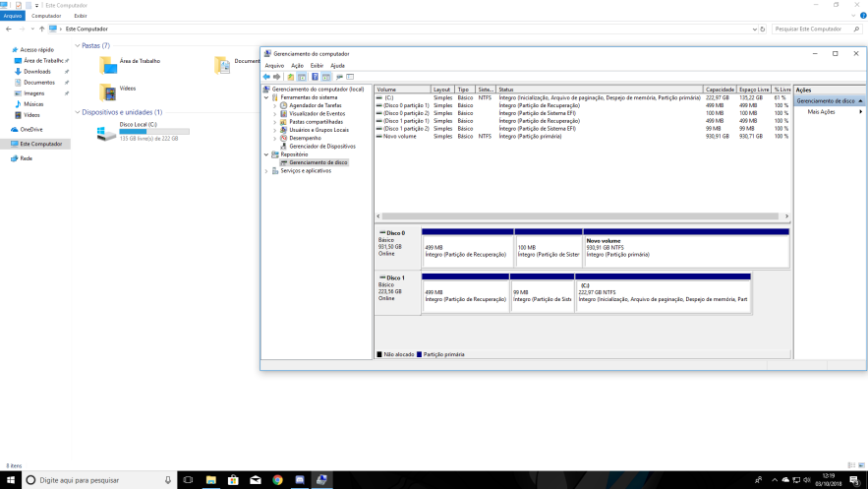The width and height of the screenshot is (868, 489).
Task: Open OneDrive in navigation pane
Action: 31,130
